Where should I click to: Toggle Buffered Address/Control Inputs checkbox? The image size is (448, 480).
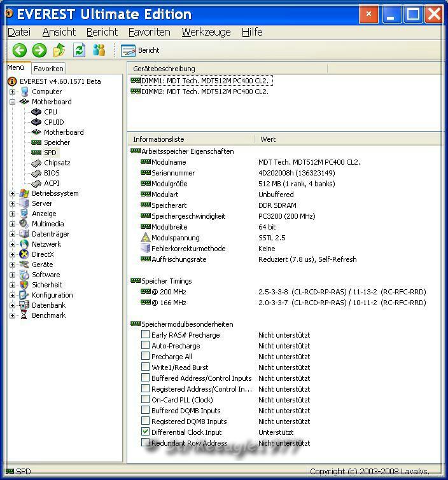(x=145, y=378)
